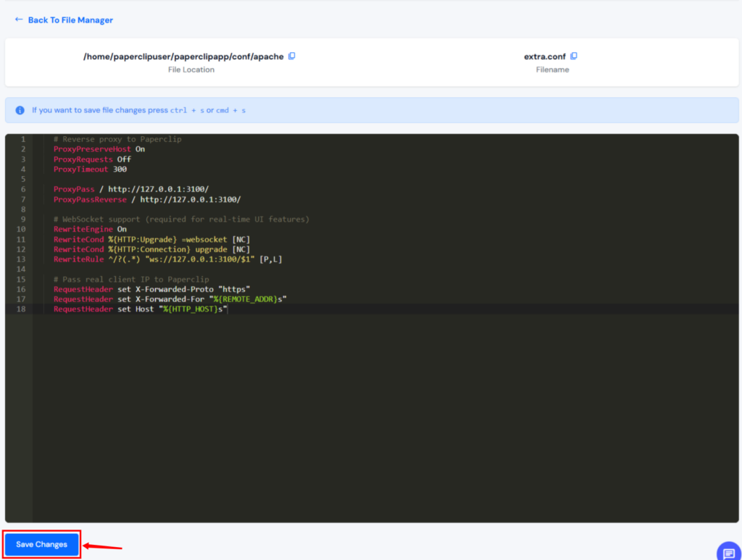Copy the file location path
Image resolution: width=742 pixels, height=560 pixels.
(x=292, y=57)
